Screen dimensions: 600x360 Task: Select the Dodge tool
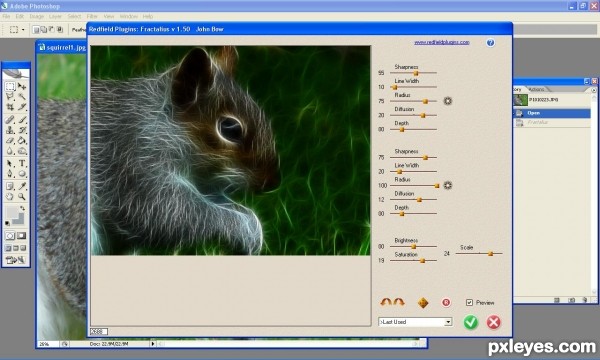[22, 151]
